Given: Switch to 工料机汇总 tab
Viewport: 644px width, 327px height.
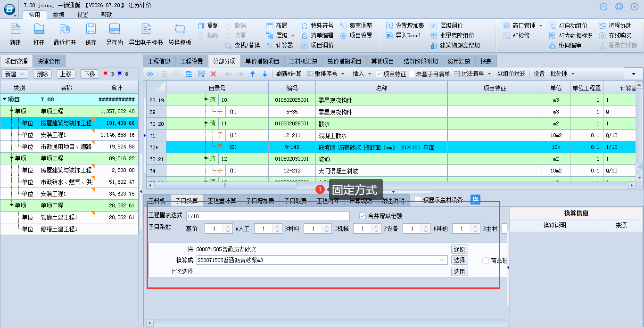Looking at the screenshot, I should pos(303,61).
